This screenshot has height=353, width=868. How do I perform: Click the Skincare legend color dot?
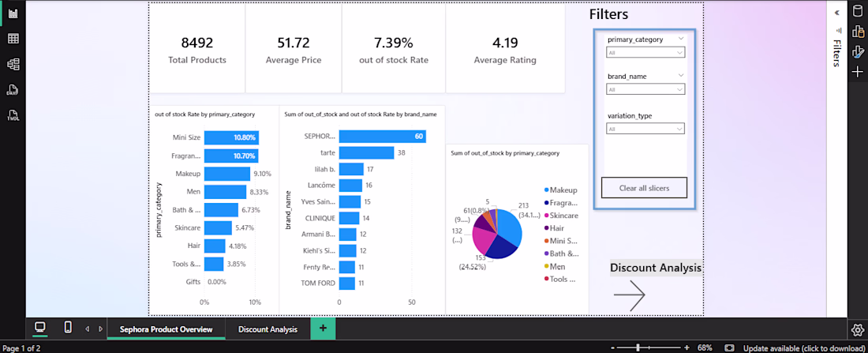tap(546, 215)
